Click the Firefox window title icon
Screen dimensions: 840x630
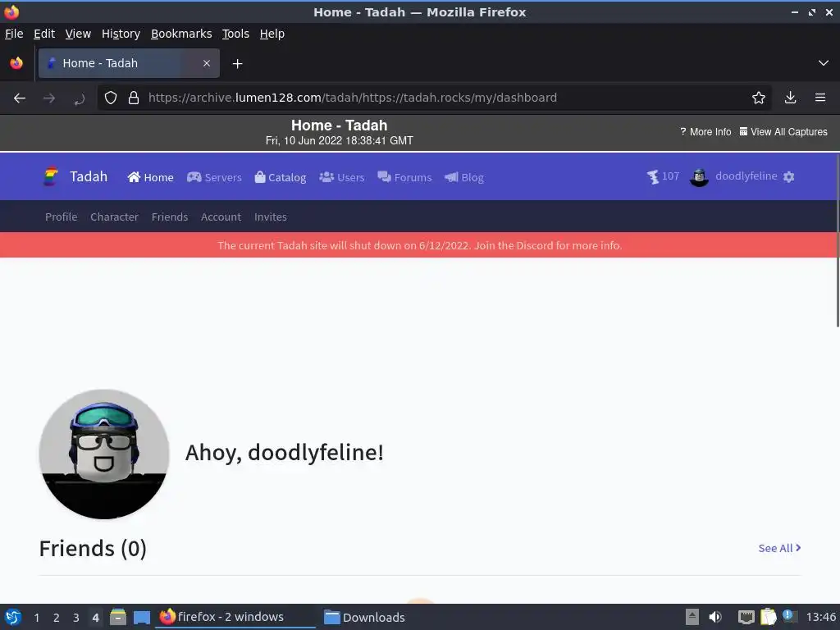coord(11,11)
